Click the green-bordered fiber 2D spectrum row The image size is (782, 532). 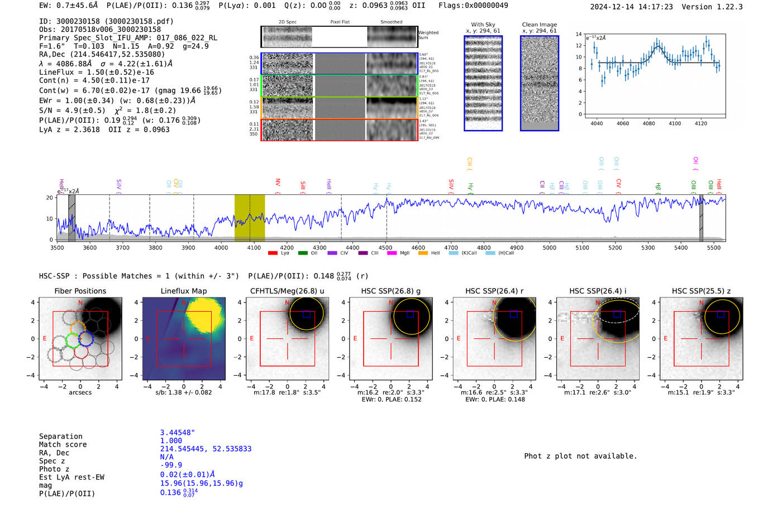(339, 86)
